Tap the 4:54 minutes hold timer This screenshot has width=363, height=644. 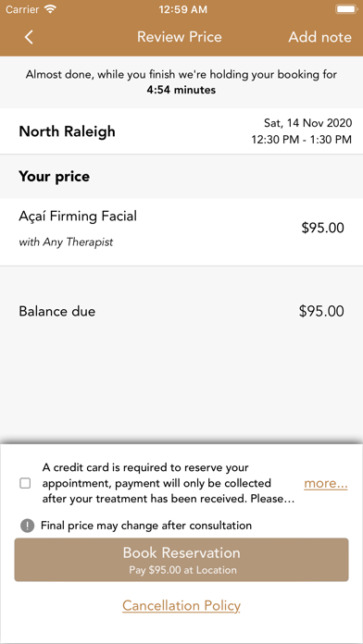pyautogui.click(x=181, y=90)
